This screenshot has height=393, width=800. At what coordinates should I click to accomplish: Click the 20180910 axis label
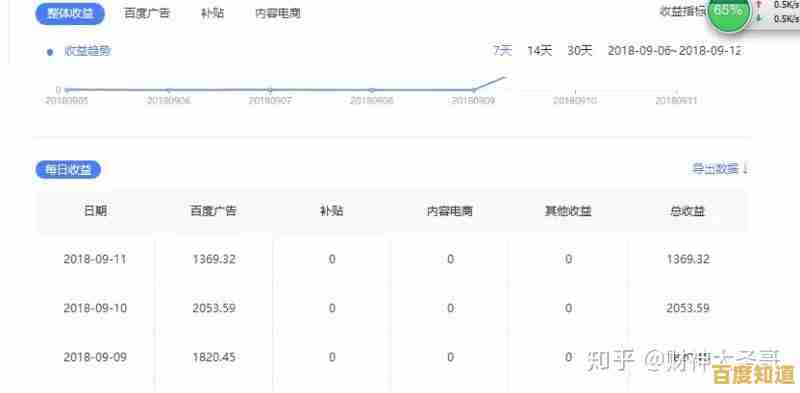pyautogui.click(x=575, y=101)
